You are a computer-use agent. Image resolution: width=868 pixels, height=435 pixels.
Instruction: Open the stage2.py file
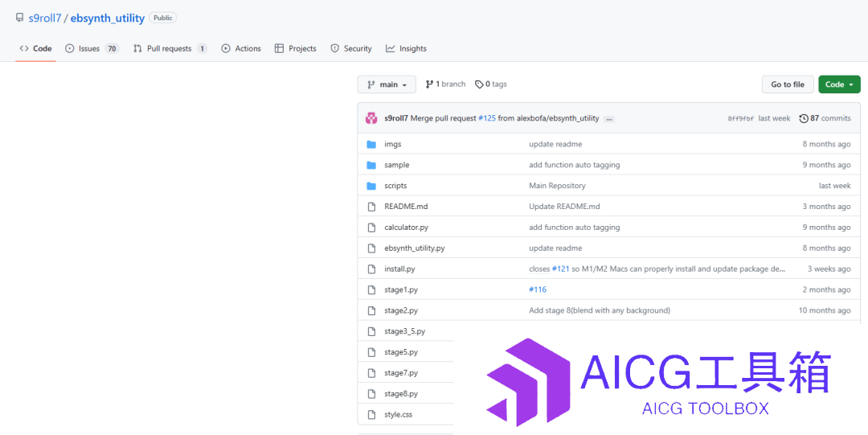(x=401, y=310)
